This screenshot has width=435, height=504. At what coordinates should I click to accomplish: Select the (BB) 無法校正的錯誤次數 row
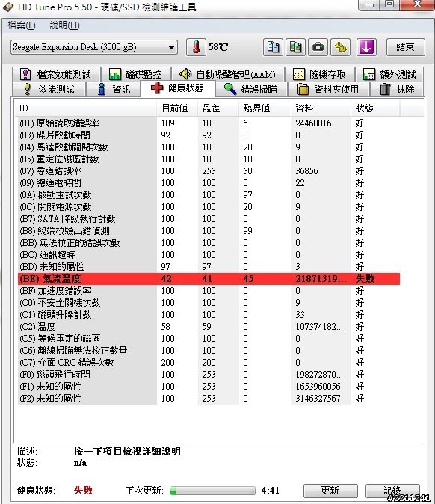[x=209, y=243]
